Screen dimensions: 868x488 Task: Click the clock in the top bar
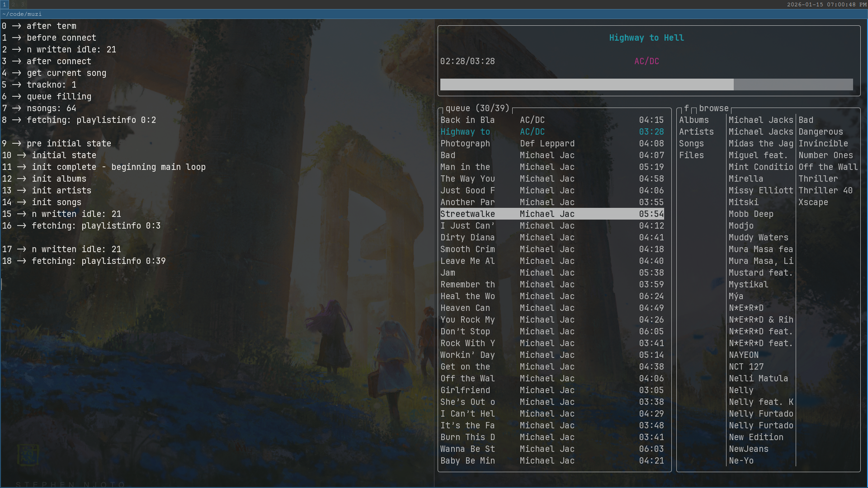(826, 5)
